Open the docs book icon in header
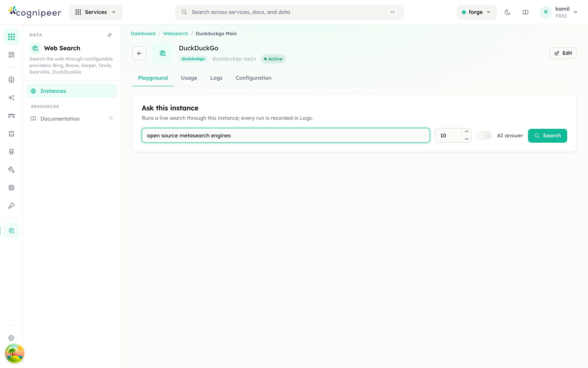 tap(525, 12)
